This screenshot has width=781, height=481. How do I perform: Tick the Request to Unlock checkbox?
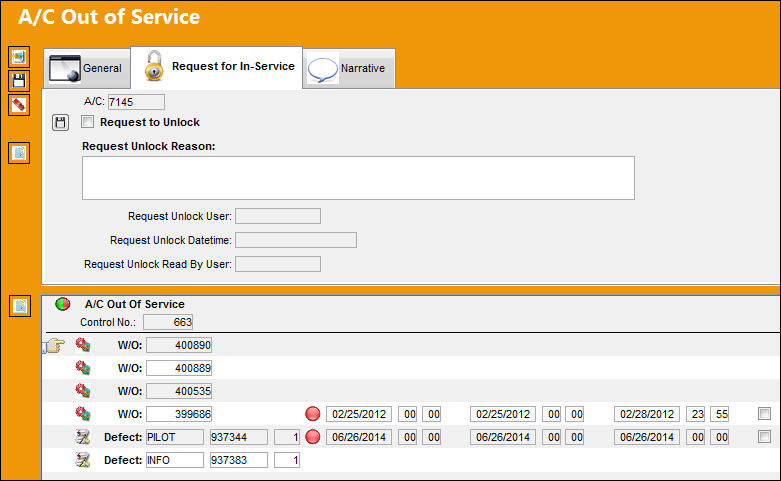coord(88,121)
